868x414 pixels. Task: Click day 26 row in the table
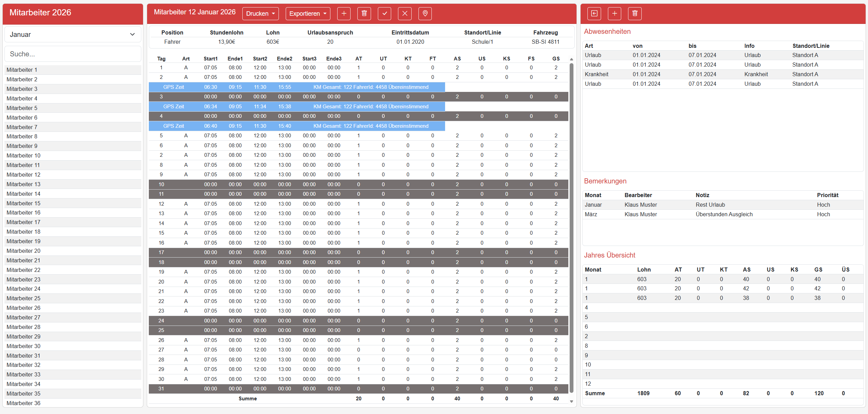point(358,340)
